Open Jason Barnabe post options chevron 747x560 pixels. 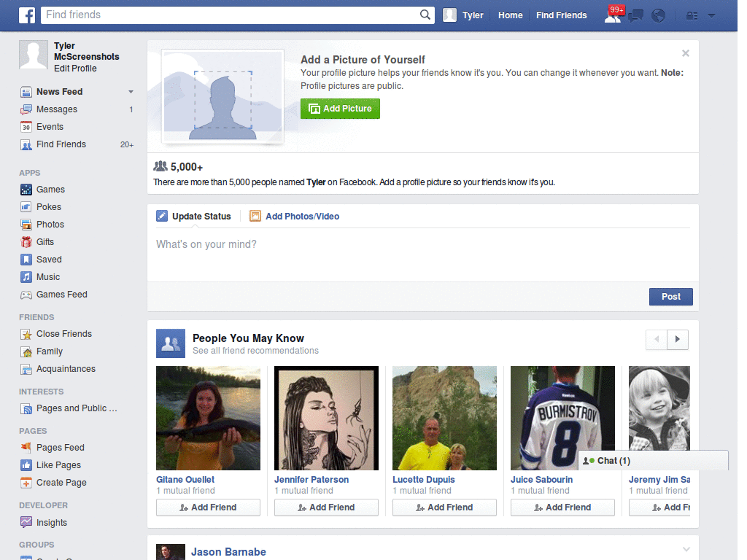686,550
